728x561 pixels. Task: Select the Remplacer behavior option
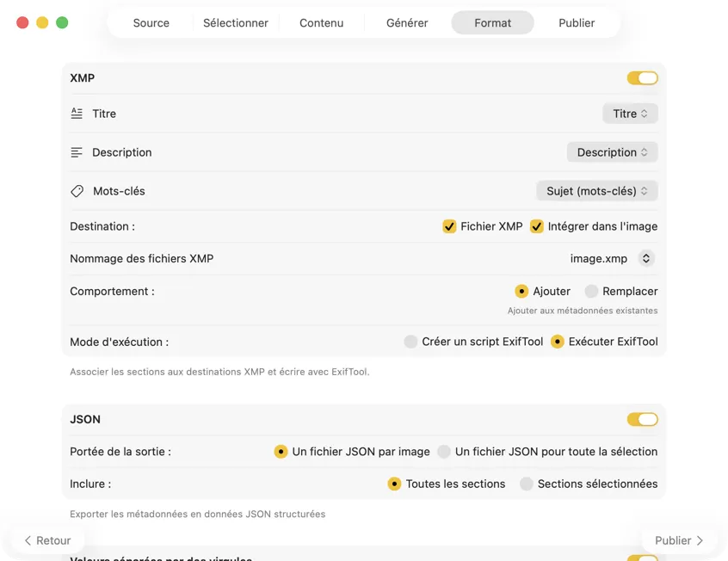click(591, 291)
